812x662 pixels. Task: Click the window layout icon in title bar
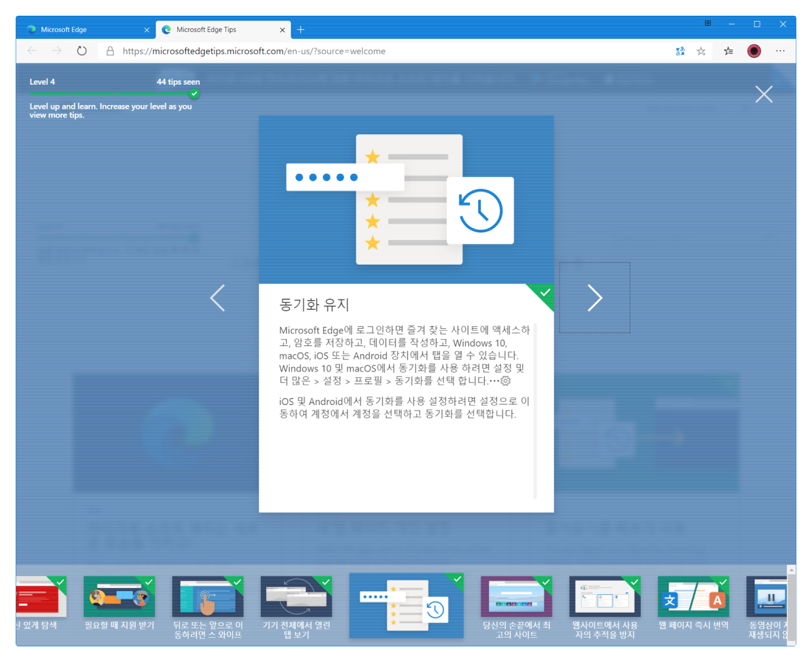pos(708,23)
